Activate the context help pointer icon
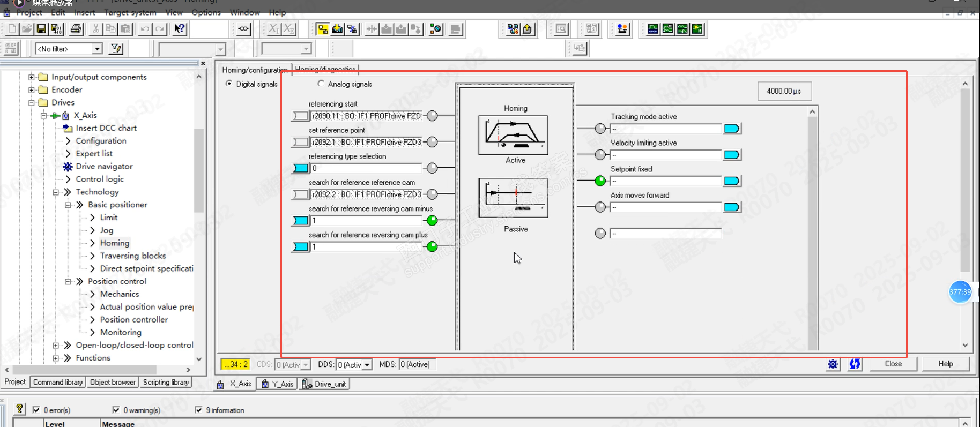The width and height of the screenshot is (980, 427). (180, 29)
